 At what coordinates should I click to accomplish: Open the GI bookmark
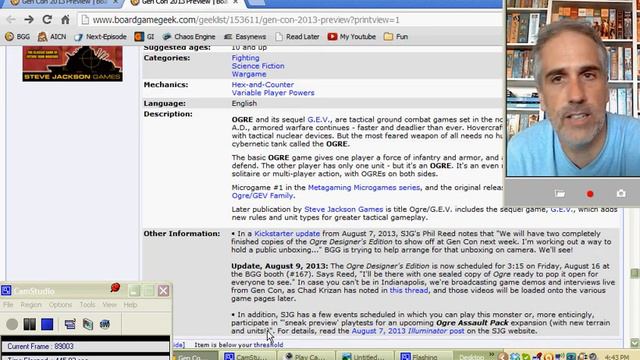(x=144, y=37)
